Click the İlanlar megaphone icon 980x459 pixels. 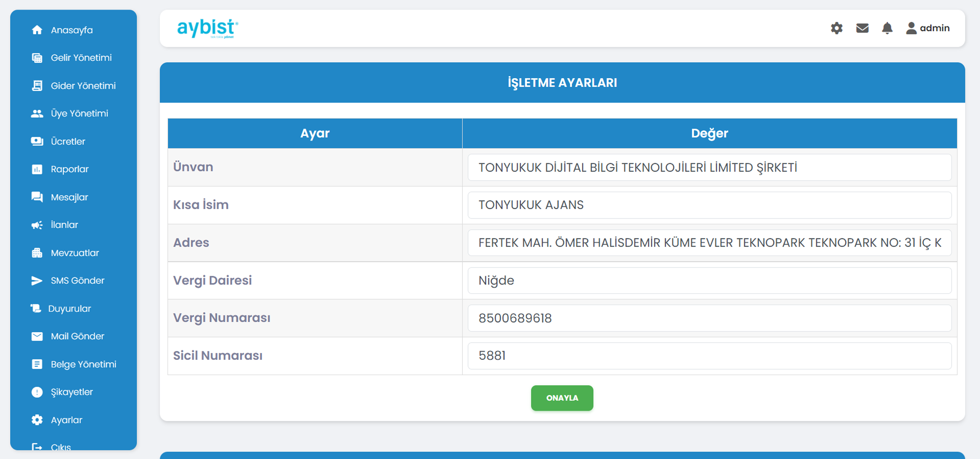click(37, 225)
